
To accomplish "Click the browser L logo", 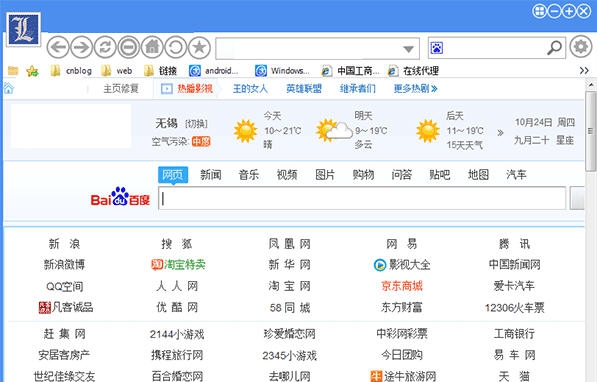I will [23, 30].
